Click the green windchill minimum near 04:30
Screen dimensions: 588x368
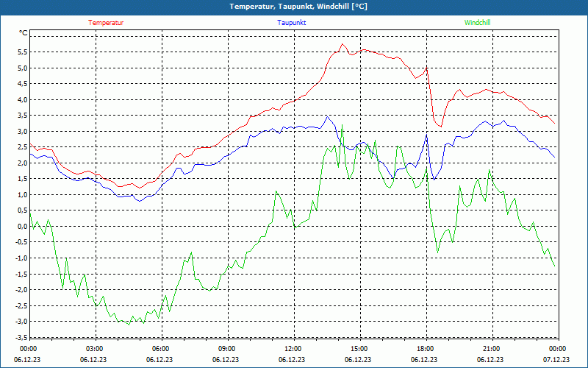click(129, 325)
